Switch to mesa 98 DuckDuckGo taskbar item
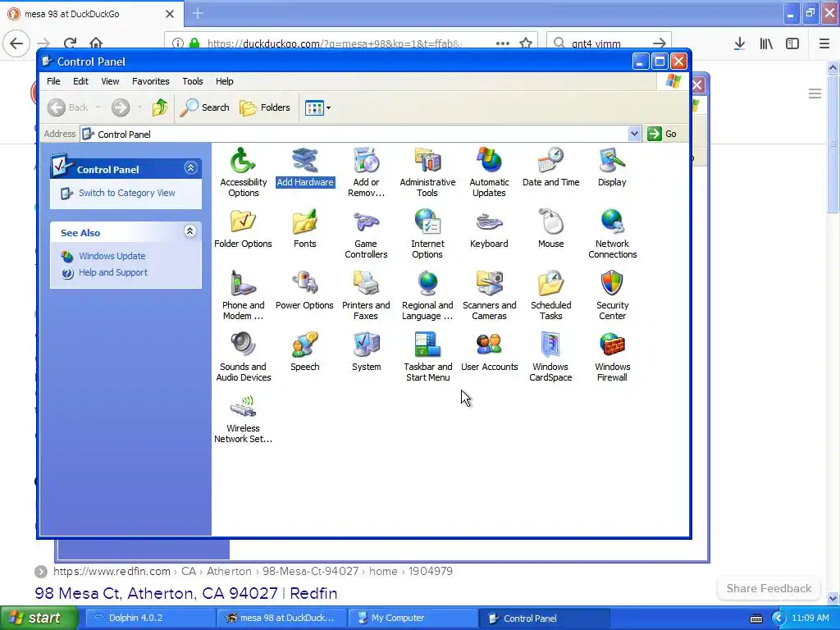840x630 pixels. (x=282, y=619)
